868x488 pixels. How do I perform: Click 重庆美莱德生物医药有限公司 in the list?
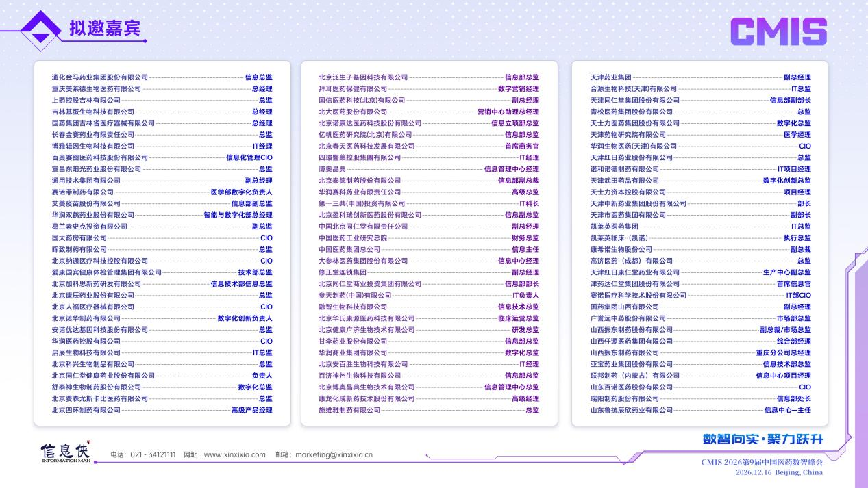[x=96, y=89]
